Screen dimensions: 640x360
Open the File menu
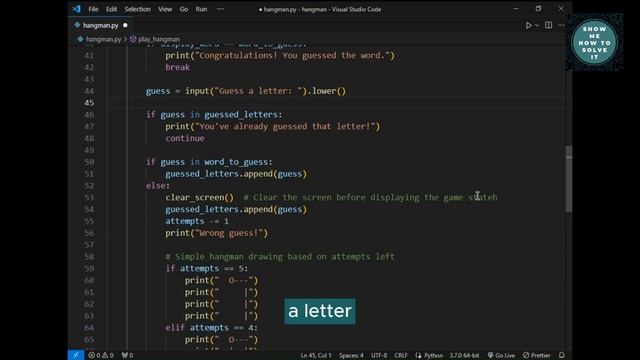(93, 9)
